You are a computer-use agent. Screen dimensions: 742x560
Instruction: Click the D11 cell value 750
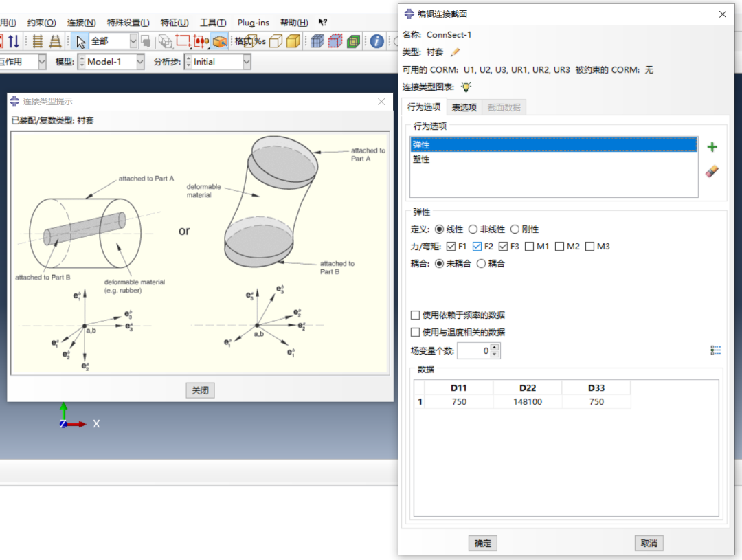pyautogui.click(x=459, y=402)
